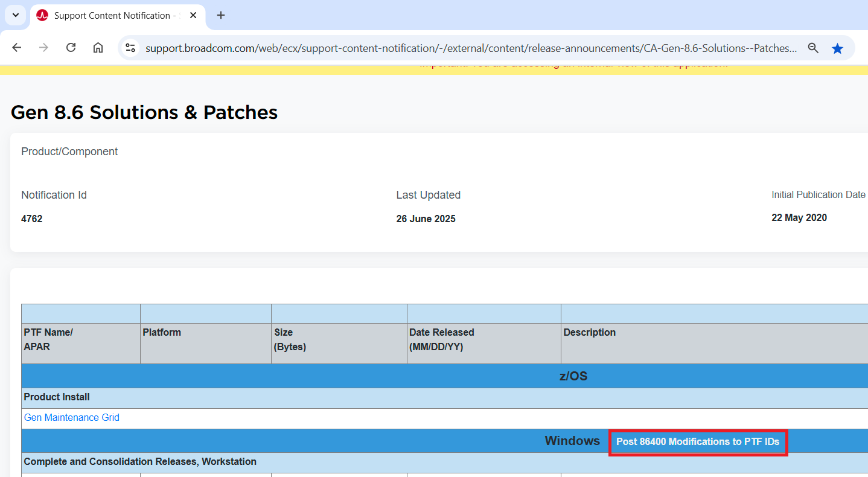Click the Date Released column header

[x=484, y=344]
